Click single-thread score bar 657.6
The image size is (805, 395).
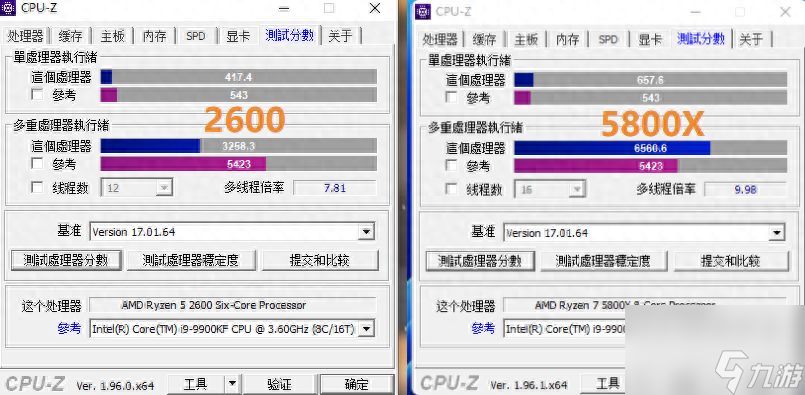(x=650, y=80)
